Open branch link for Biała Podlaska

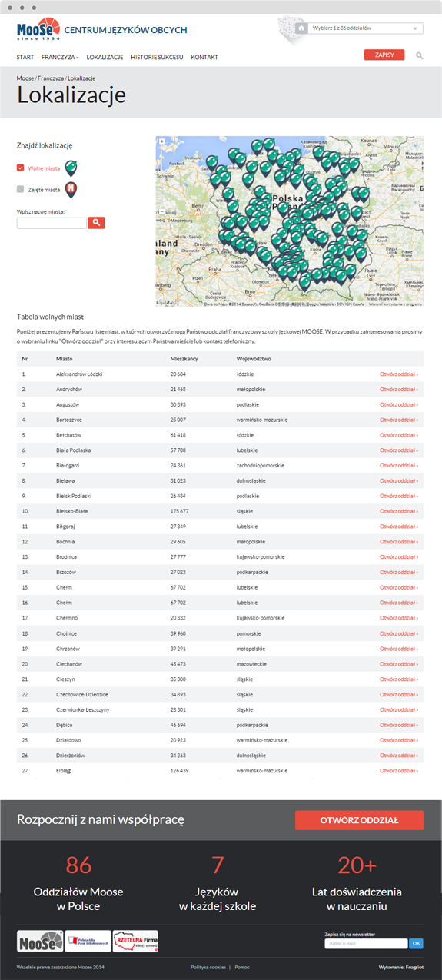(x=398, y=450)
